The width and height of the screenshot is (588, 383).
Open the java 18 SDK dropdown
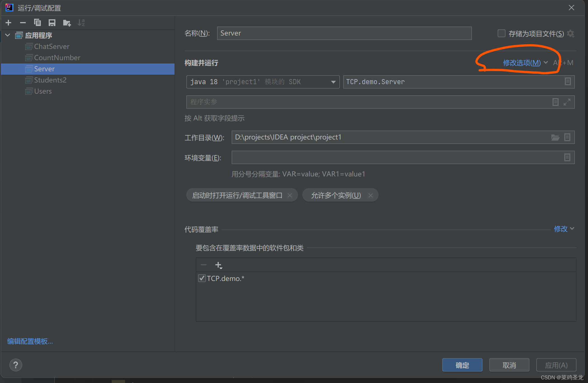tap(263, 82)
